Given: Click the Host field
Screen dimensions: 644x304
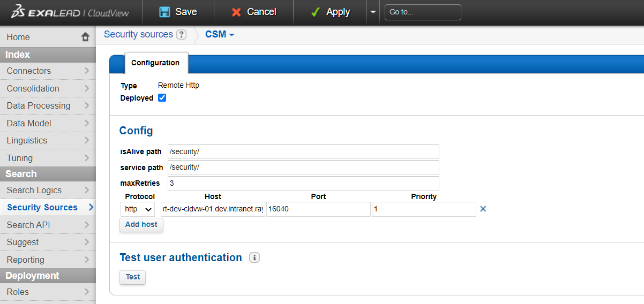Looking at the screenshot, I should (x=213, y=209).
